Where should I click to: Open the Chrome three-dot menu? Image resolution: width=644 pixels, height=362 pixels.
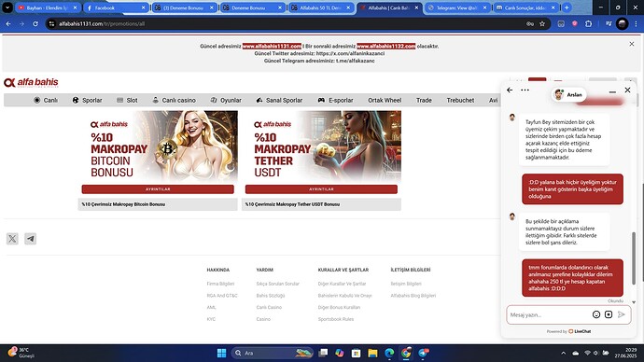[636, 24]
